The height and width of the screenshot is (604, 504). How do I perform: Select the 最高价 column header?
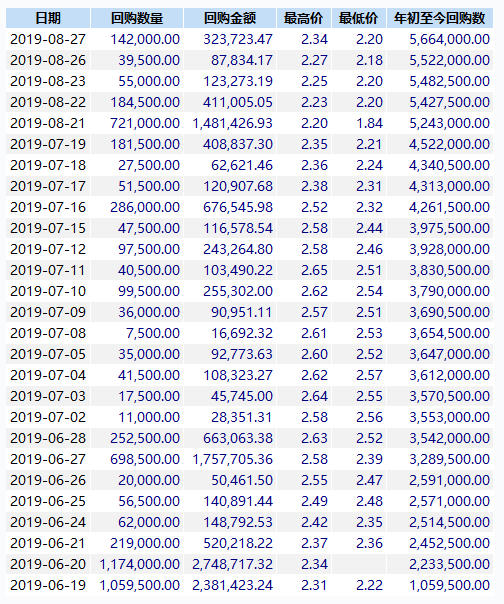(304, 18)
